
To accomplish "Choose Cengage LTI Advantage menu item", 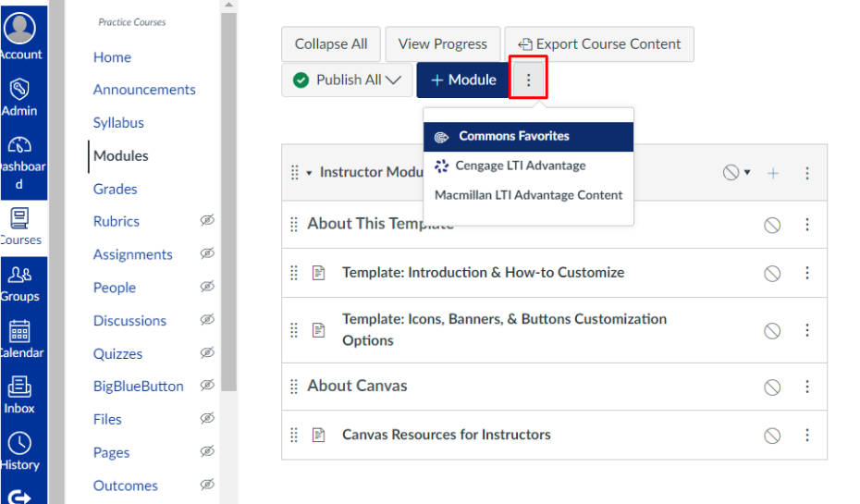I will (528, 166).
